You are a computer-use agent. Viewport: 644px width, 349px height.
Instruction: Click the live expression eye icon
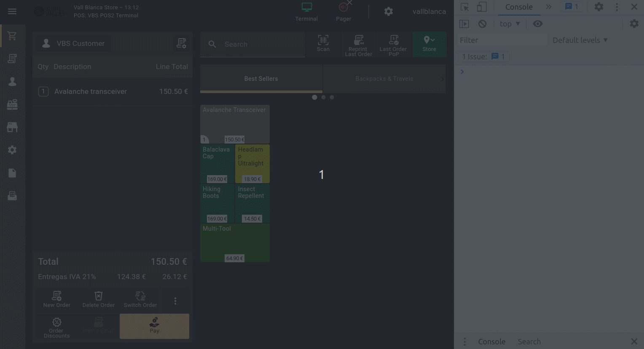[537, 24]
